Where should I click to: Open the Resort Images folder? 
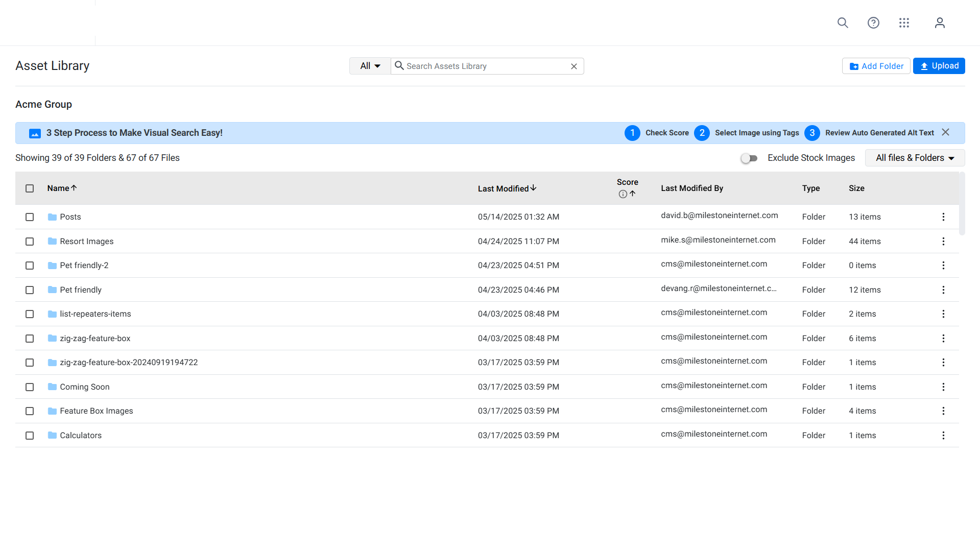tap(87, 242)
